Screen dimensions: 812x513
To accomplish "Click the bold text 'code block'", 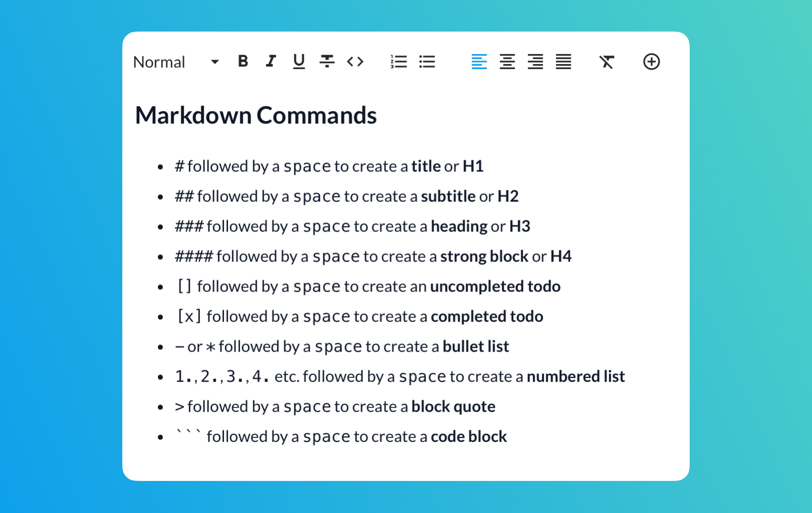I will click(x=469, y=437).
